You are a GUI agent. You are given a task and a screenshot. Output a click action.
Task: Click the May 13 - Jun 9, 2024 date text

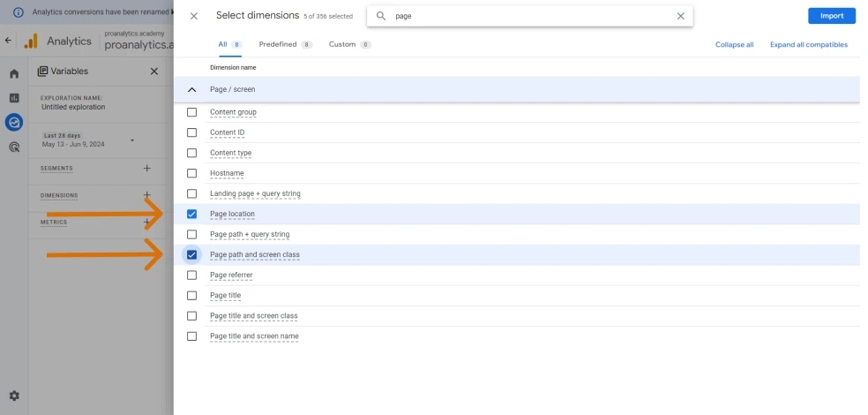[73, 144]
